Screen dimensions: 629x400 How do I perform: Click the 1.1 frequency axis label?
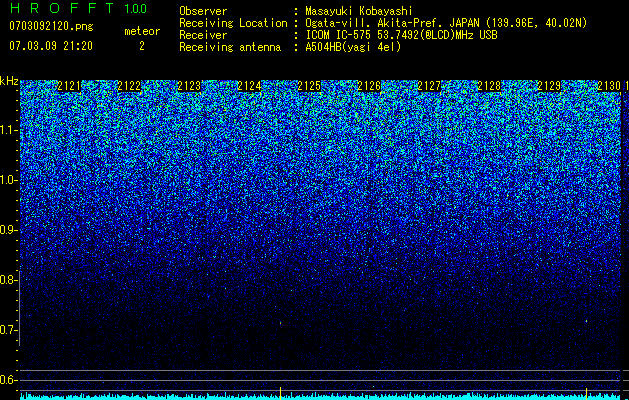7,130
